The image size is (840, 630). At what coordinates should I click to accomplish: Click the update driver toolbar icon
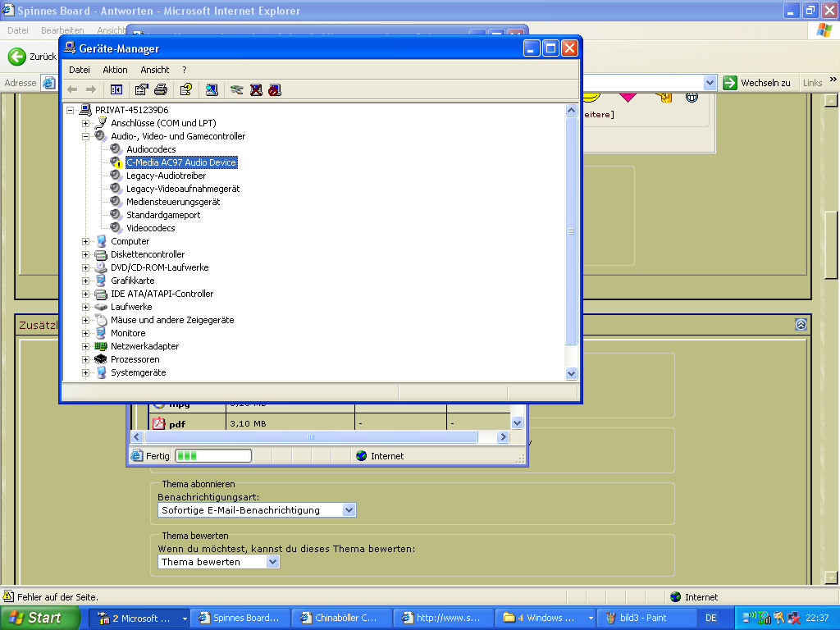237,89
